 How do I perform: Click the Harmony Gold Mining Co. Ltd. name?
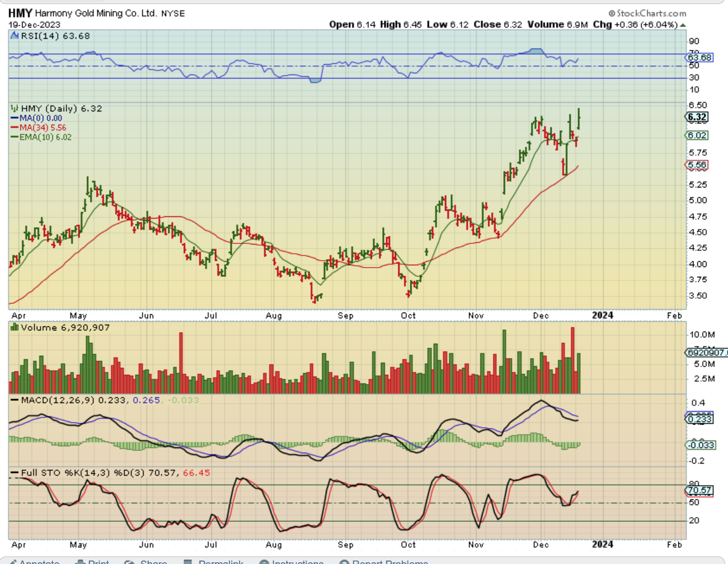click(96, 13)
